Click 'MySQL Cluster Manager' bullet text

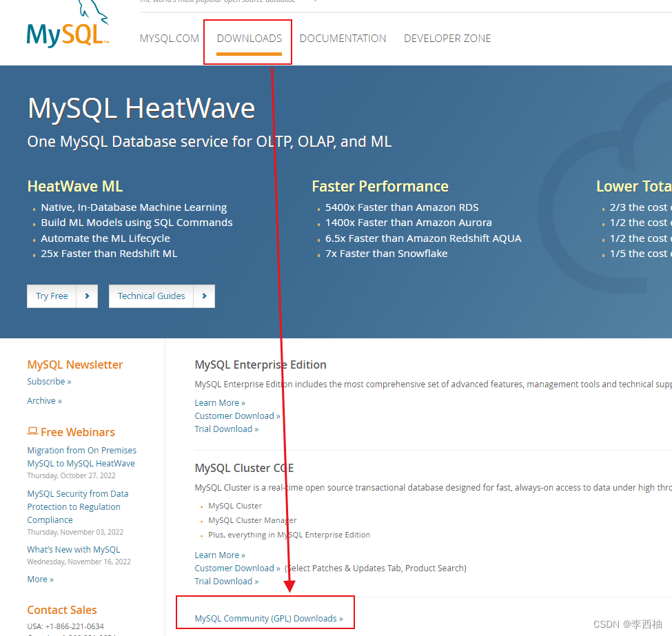[x=252, y=520]
